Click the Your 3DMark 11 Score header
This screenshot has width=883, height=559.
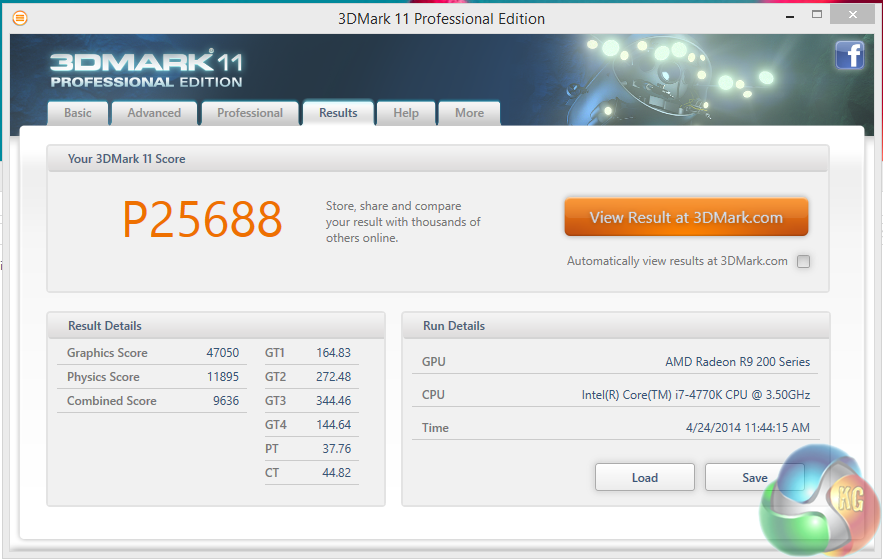point(438,159)
